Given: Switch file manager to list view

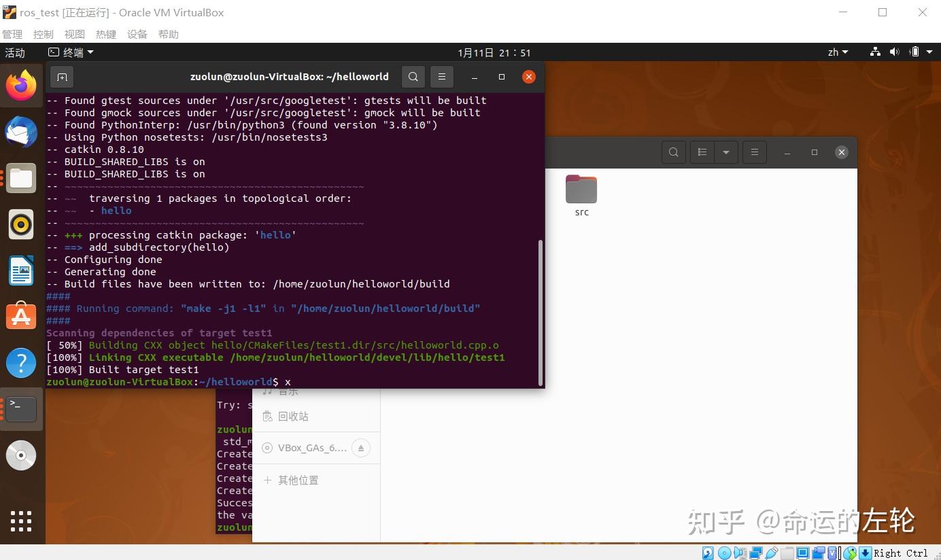Looking at the screenshot, I should 702,152.
